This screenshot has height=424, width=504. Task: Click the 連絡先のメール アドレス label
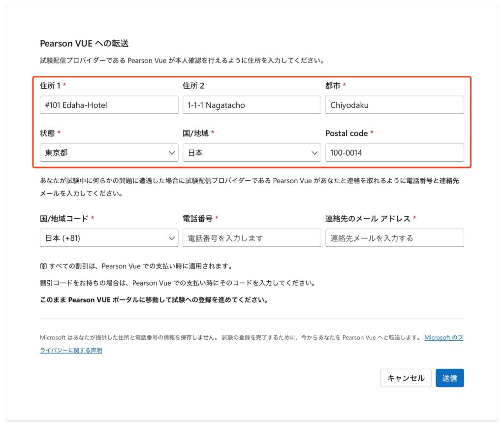click(368, 219)
